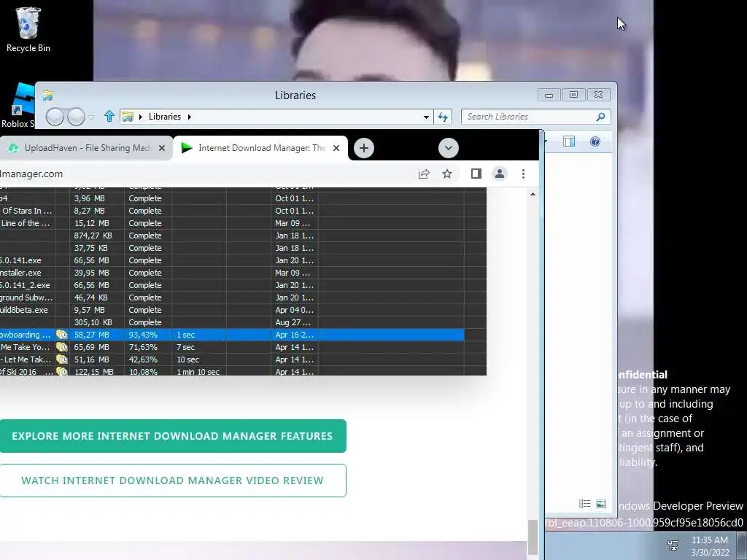747x560 pixels.
Task: Click the 65,69 MB row download icon
Action: (x=62, y=347)
